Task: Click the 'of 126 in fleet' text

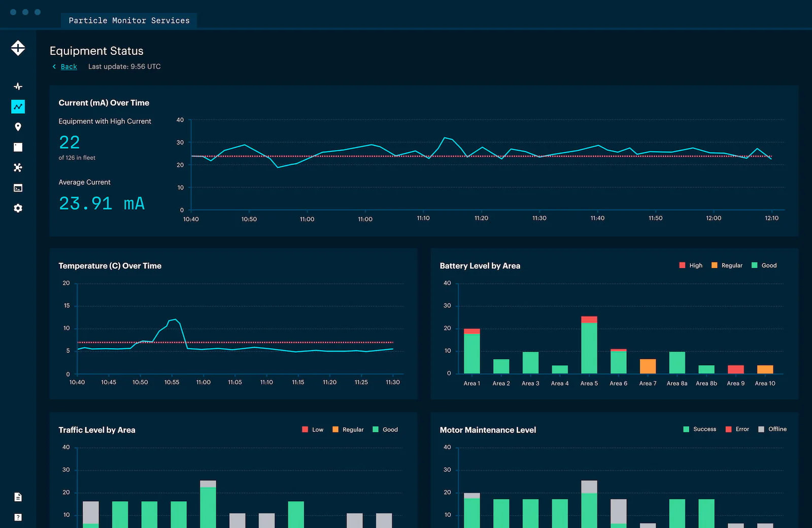Action: [77, 158]
